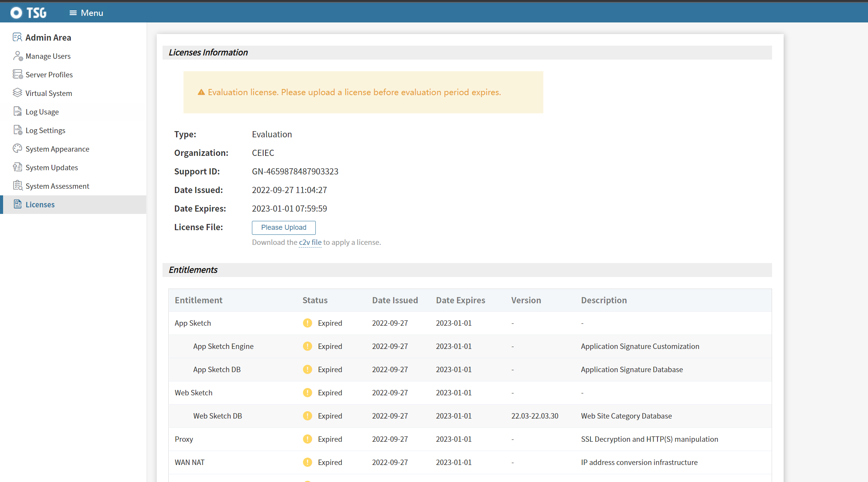Click the Web Sketch DB row
Screen dimensions: 868x482
(217, 416)
